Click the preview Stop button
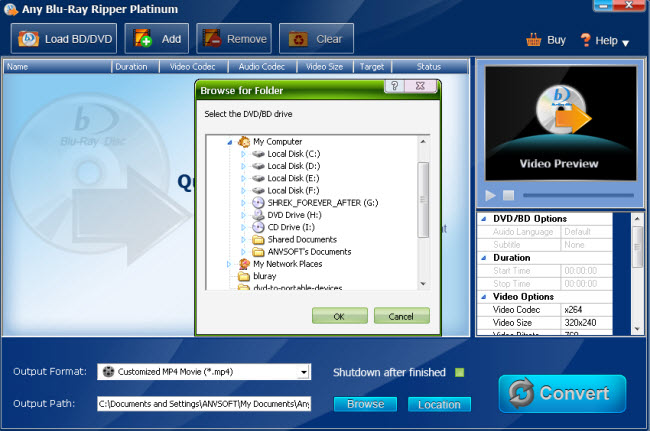650x431 pixels. pos(509,195)
